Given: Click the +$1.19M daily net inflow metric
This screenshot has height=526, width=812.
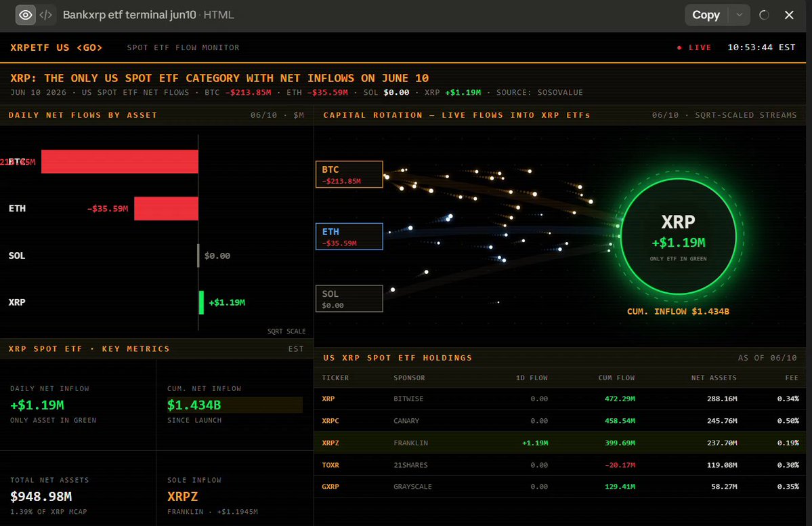Looking at the screenshot, I should coord(37,405).
